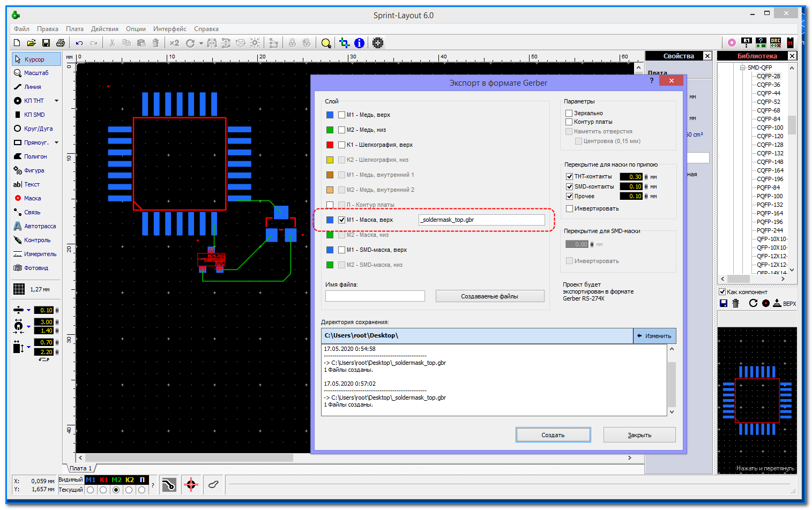Click the blue info icon in toolbar
The height and width of the screenshot is (510, 812).
point(360,43)
